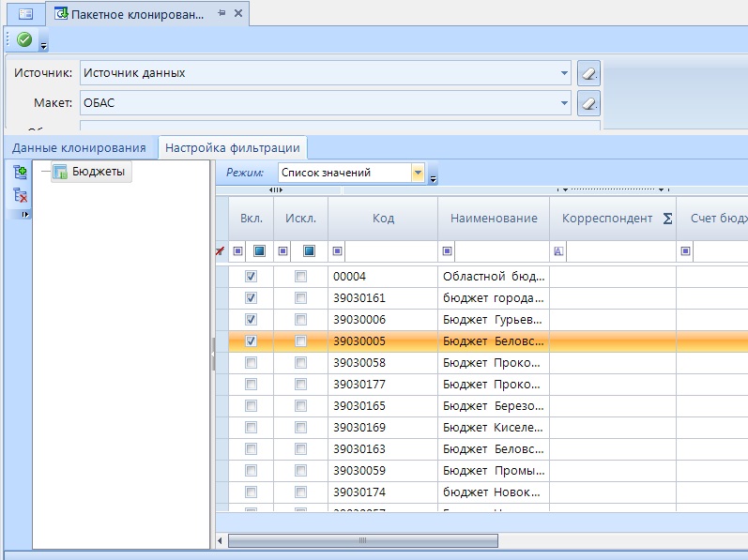This screenshot has width=748, height=560.
Task: Select the Настройка фильтрации tab
Action: pos(232,148)
